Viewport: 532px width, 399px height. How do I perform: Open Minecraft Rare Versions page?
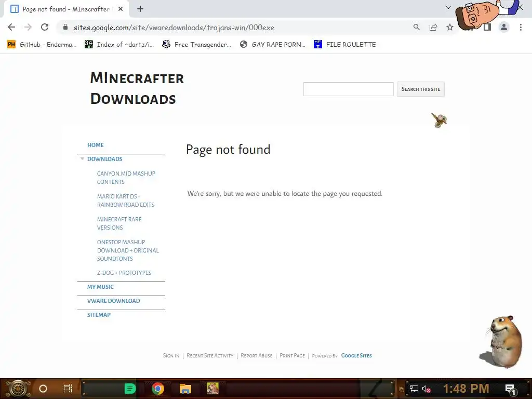(119, 223)
